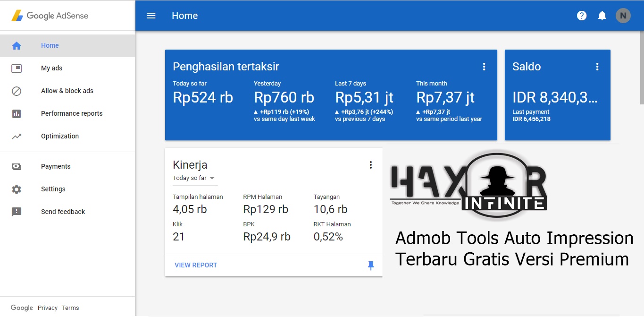Click the Saldo card title
The height and width of the screenshot is (317, 644).
527,67
